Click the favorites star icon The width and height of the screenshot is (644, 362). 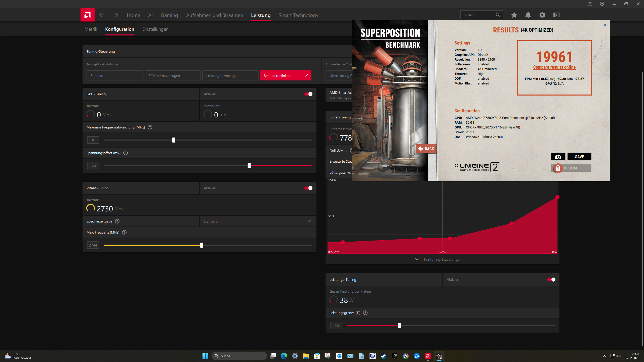coord(514,15)
